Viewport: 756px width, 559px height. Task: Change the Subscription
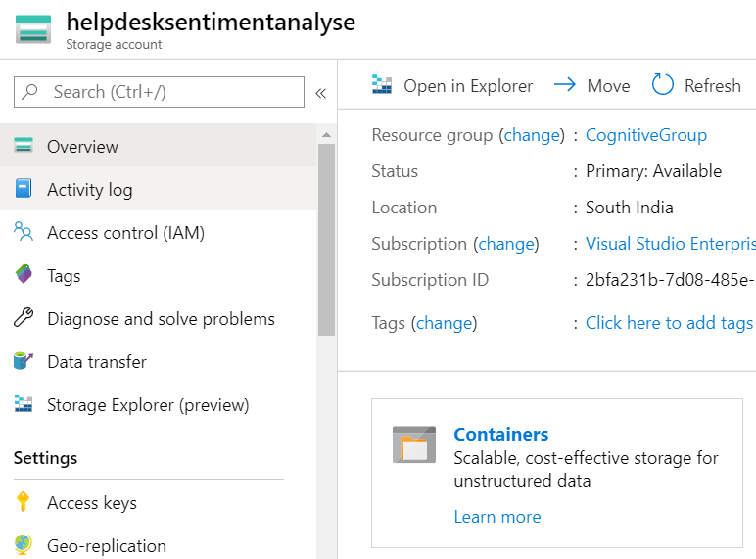(x=505, y=244)
